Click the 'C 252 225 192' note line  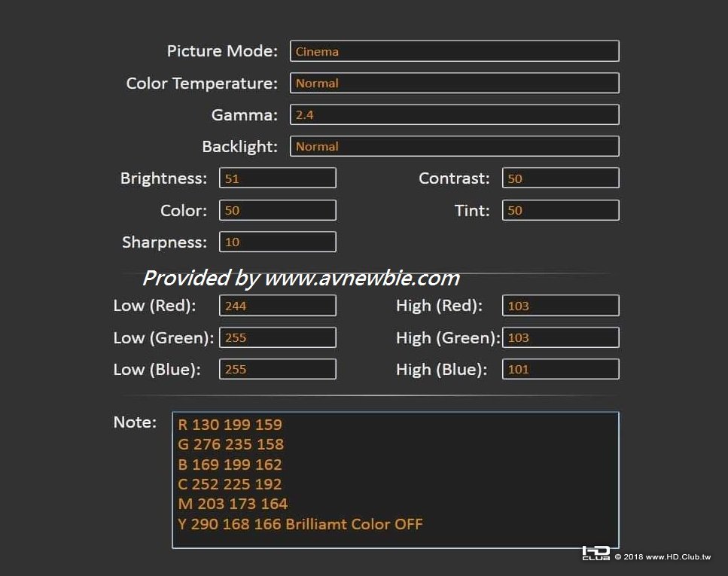click(x=230, y=484)
